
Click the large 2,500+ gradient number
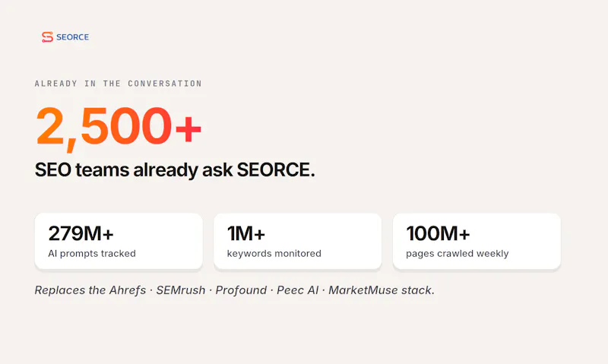[x=119, y=127]
